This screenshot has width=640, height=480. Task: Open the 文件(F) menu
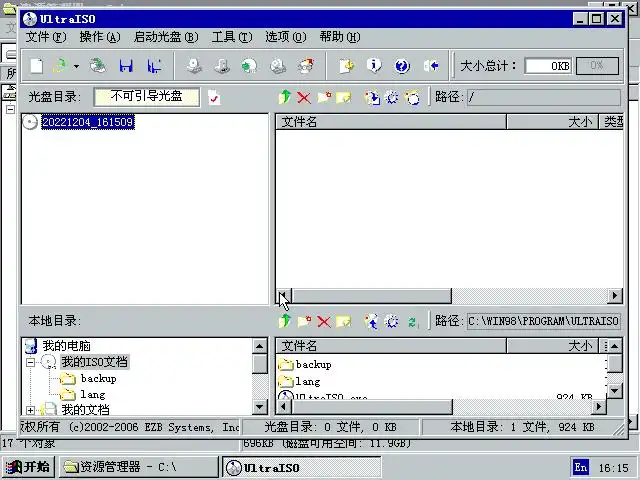point(46,37)
